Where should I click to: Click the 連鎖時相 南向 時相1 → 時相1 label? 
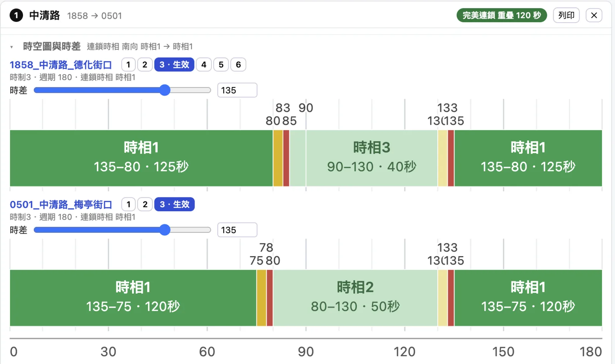point(140,46)
